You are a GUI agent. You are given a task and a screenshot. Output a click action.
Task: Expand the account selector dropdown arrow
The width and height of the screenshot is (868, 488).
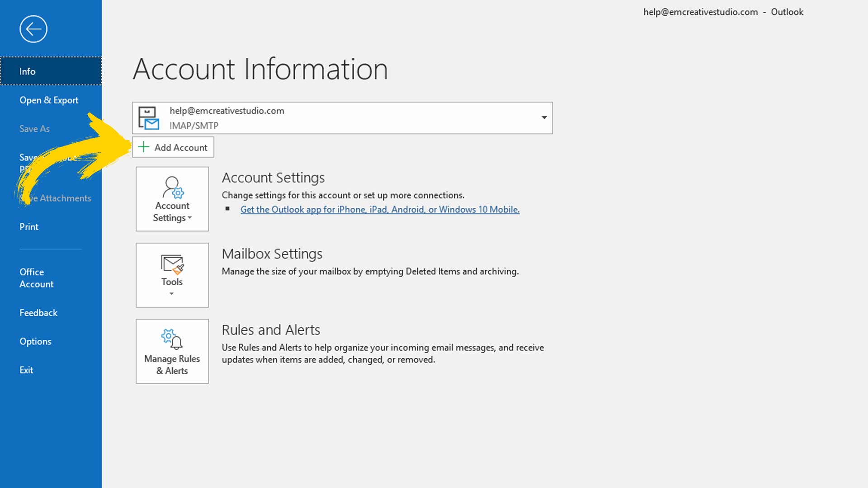click(x=544, y=118)
